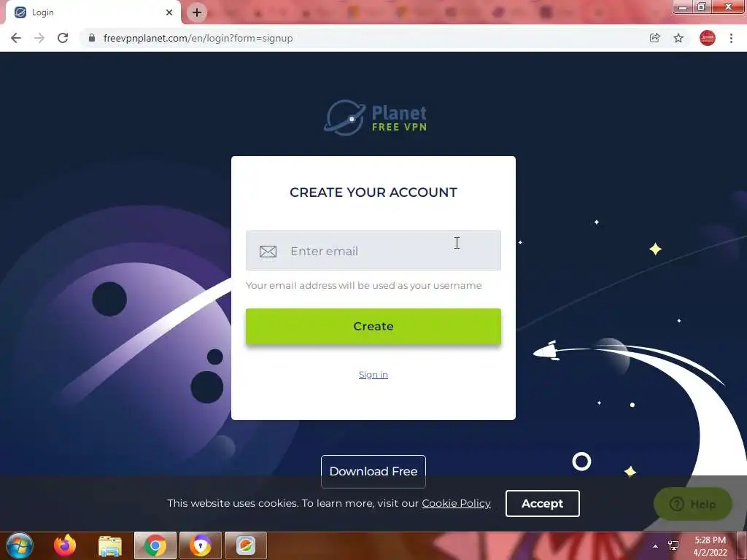Open a new tab with plus button

click(x=197, y=12)
